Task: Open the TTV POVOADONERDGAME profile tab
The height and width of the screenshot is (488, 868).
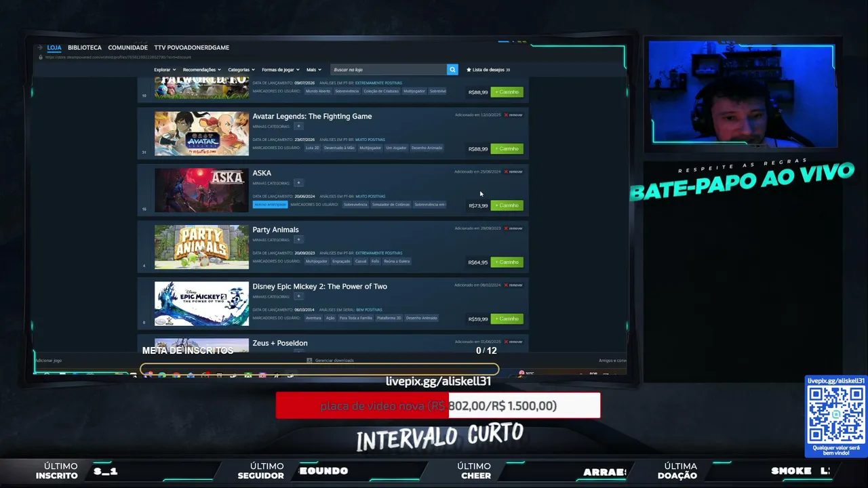Action: click(192, 47)
